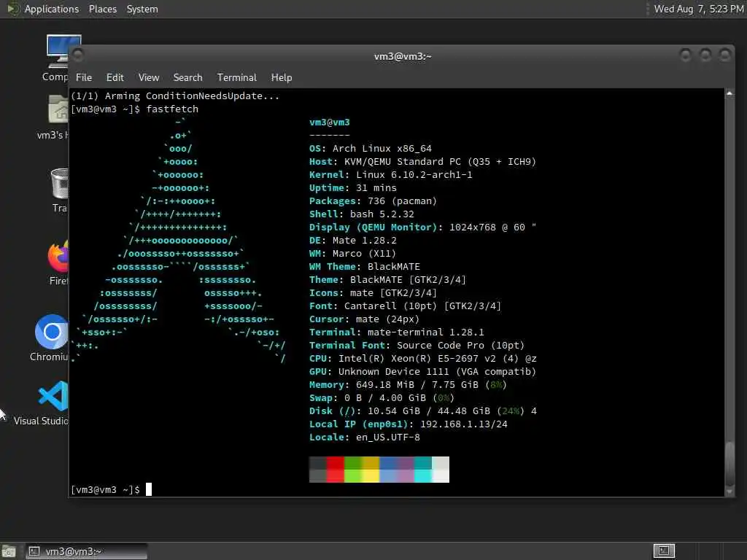The image size is (747, 560).
Task: Open the System menu
Action: 142,9
